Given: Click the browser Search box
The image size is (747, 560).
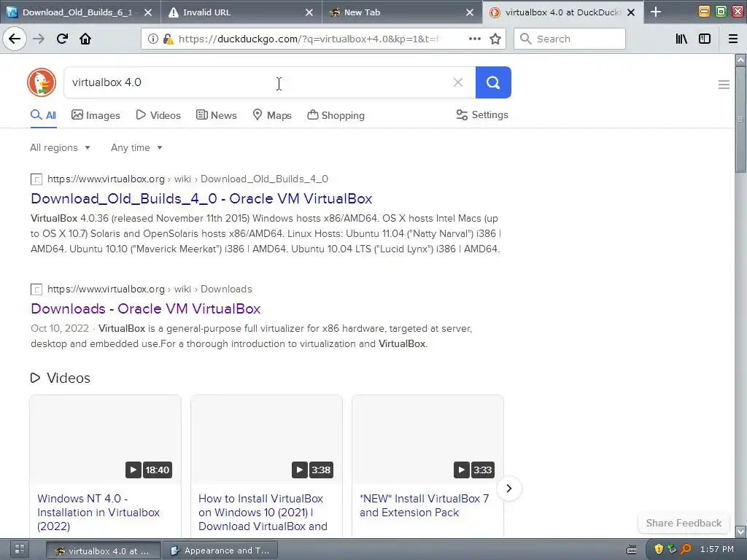Looking at the screenshot, I should 569,39.
